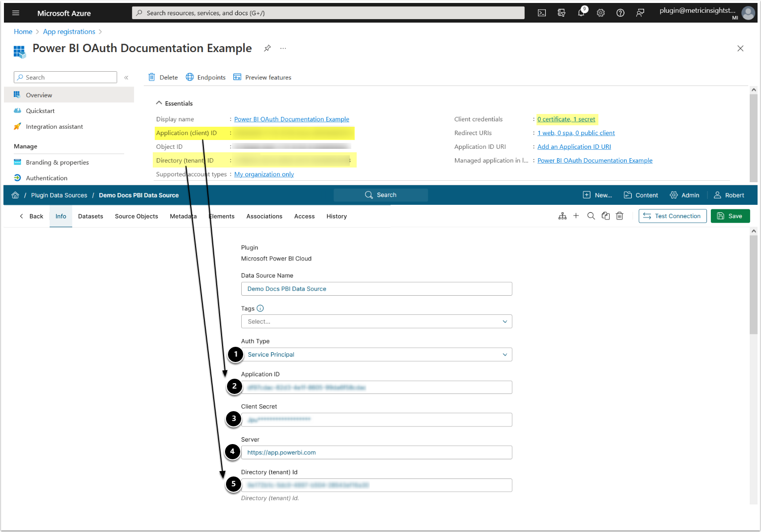Click the Test Connection button

click(673, 216)
